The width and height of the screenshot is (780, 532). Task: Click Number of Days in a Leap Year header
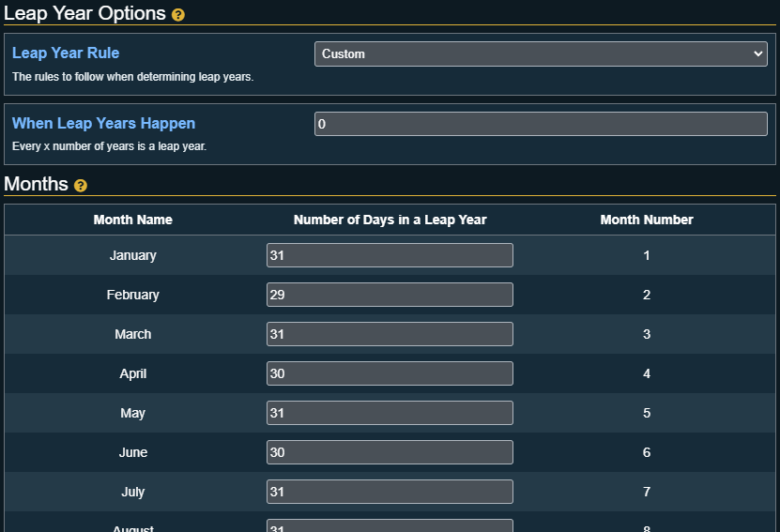[x=390, y=220]
